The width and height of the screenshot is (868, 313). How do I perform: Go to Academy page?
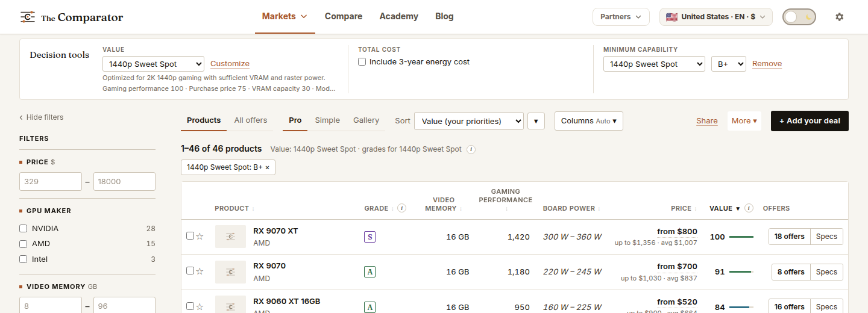click(x=399, y=16)
